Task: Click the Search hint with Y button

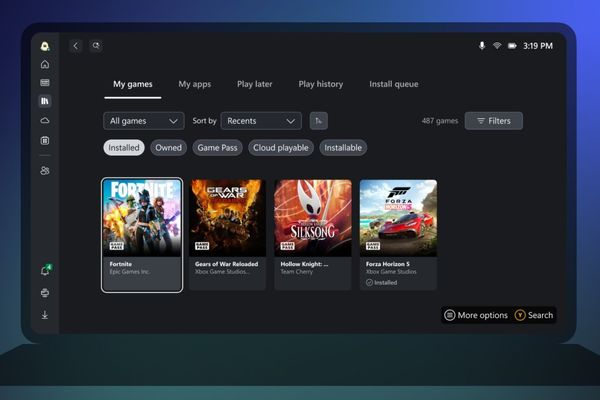Action: (x=534, y=315)
